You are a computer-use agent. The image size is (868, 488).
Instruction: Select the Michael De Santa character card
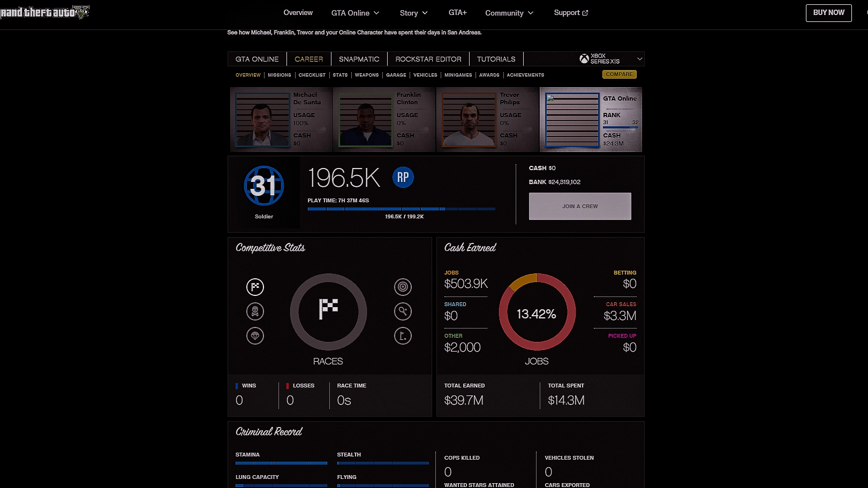click(x=281, y=120)
